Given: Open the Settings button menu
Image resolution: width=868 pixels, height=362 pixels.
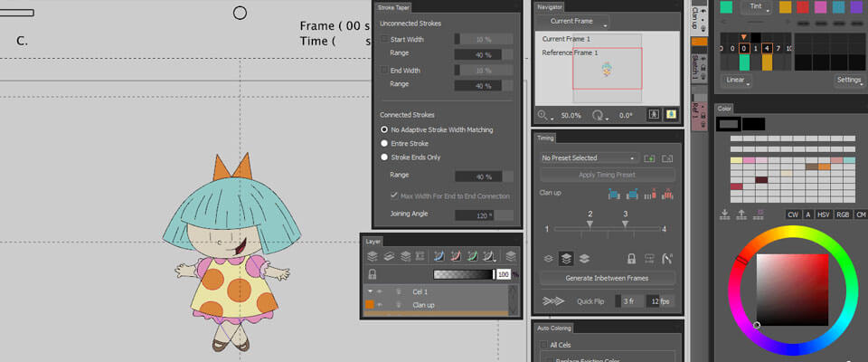Looking at the screenshot, I should coord(850,81).
